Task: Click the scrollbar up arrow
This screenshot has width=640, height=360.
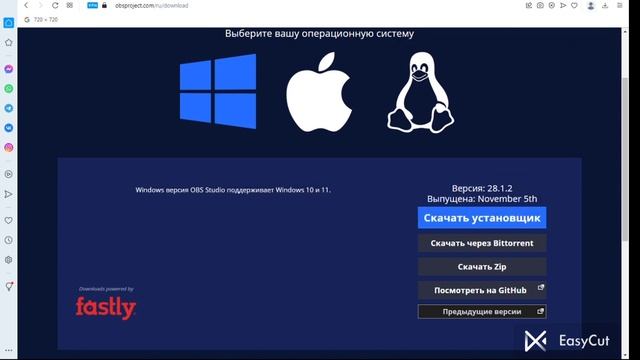Action: [x=625, y=31]
